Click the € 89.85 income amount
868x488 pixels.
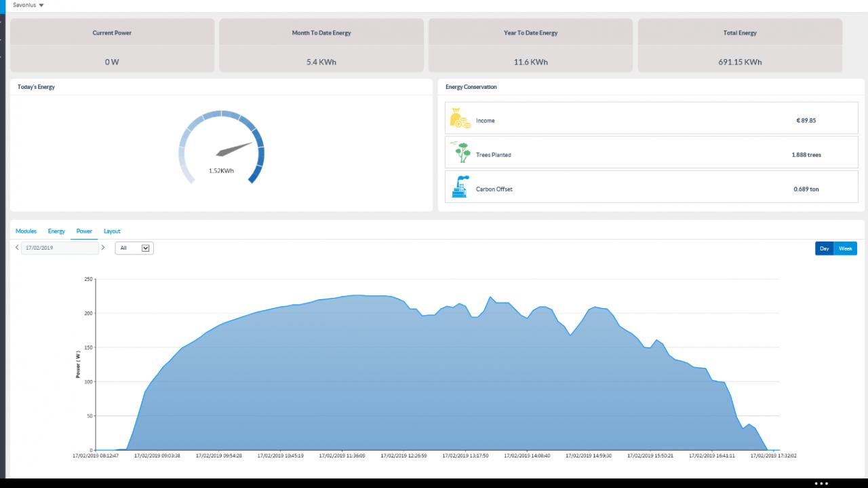806,121
